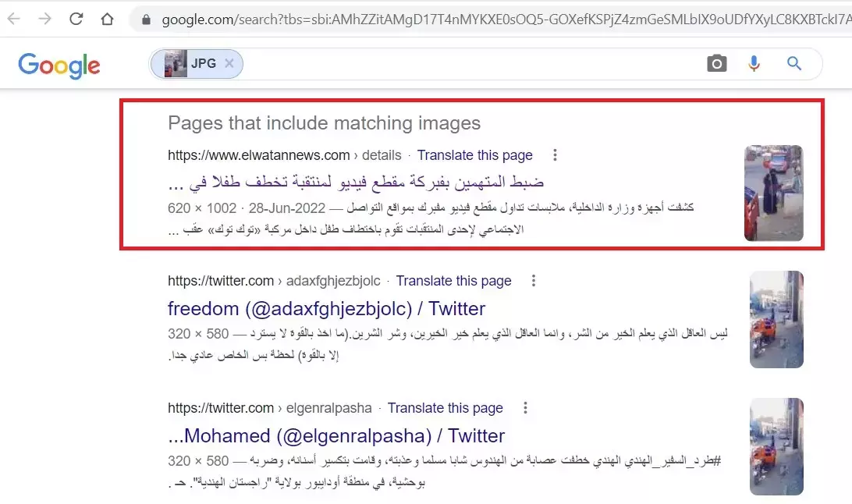Go to the browser home page
852x504 pixels.
click(x=107, y=19)
